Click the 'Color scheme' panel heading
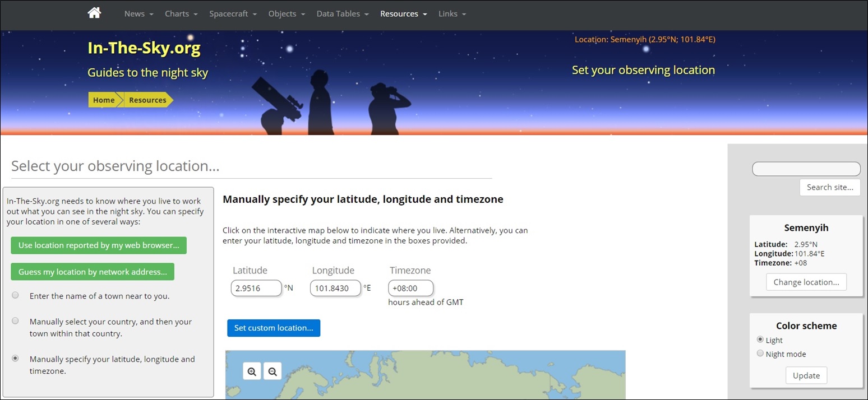 click(x=806, y=325)
